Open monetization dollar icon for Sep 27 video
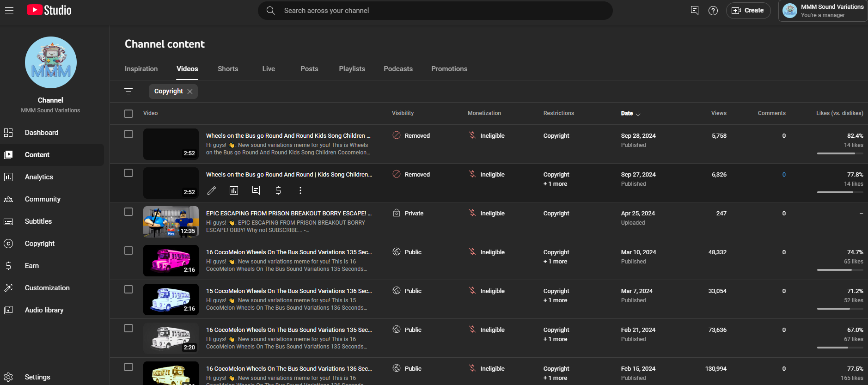Screen dimensions: 868x385 point(278,190)
